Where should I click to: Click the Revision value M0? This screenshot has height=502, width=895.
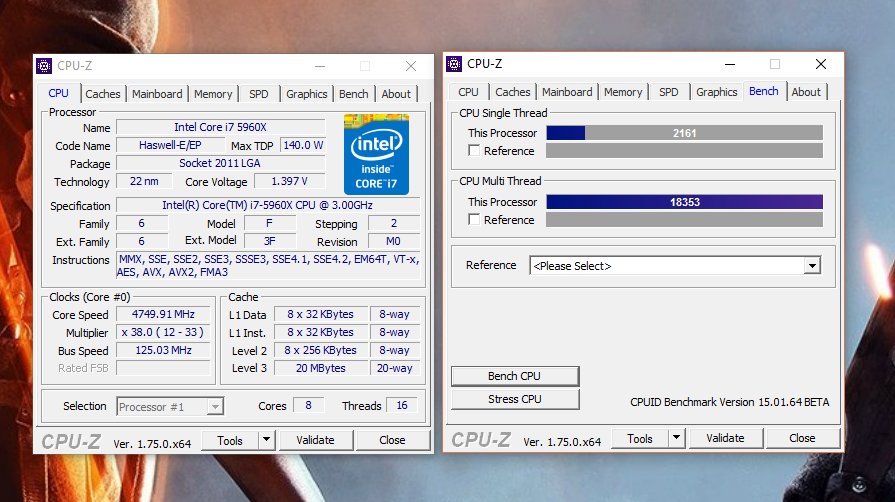394,242
